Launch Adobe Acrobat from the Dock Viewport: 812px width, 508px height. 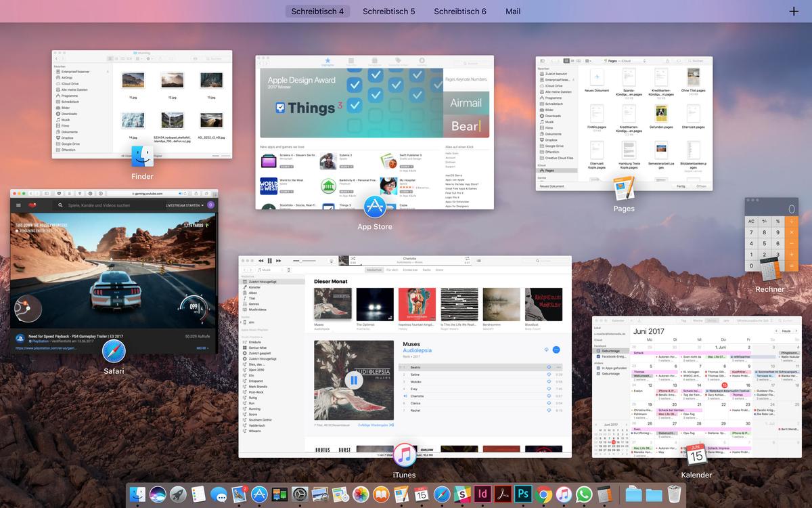[x=503, y=494]
